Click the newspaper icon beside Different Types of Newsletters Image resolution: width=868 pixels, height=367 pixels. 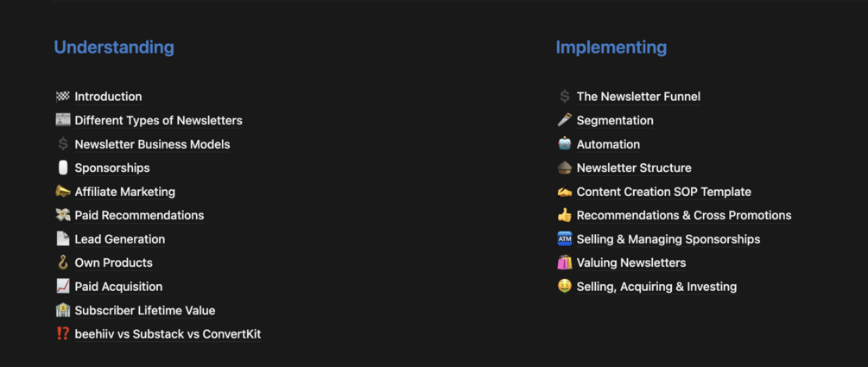(62, 120)
